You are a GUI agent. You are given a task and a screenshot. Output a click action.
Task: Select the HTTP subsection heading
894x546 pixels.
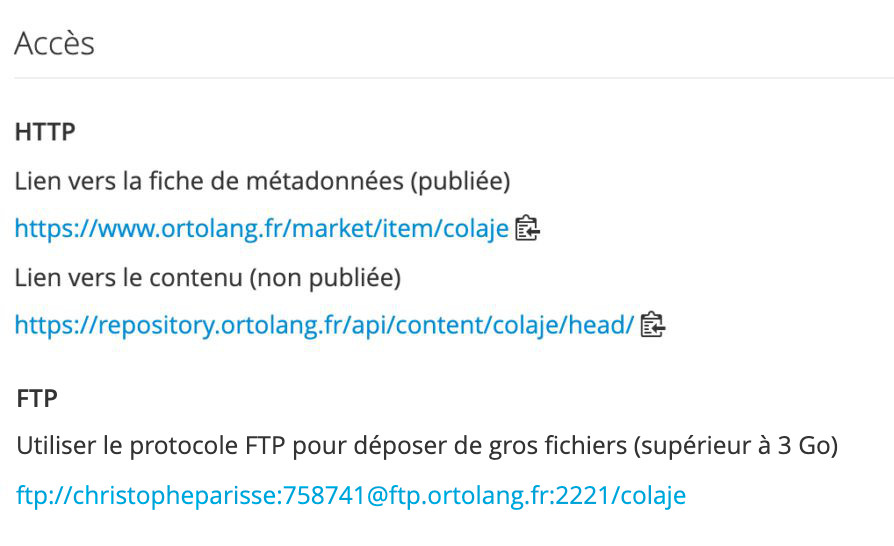pos(45,132)
